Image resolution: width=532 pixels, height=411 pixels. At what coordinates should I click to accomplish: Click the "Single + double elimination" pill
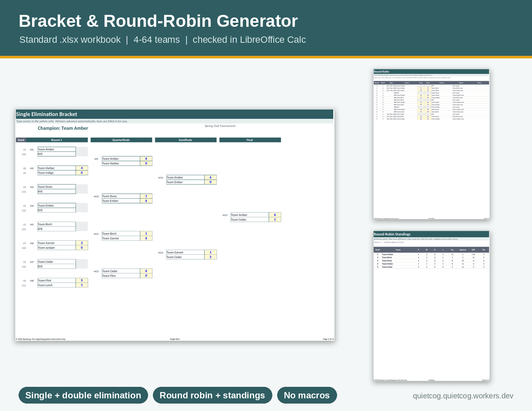pos(83,395)
